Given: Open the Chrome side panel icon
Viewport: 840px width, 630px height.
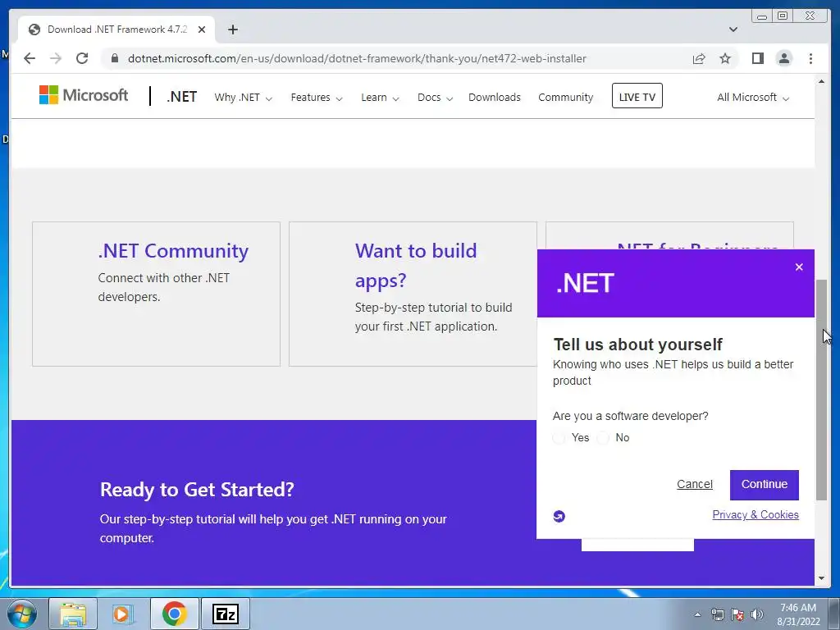Looking at the screenshot, I should click(x=757, y=58).
